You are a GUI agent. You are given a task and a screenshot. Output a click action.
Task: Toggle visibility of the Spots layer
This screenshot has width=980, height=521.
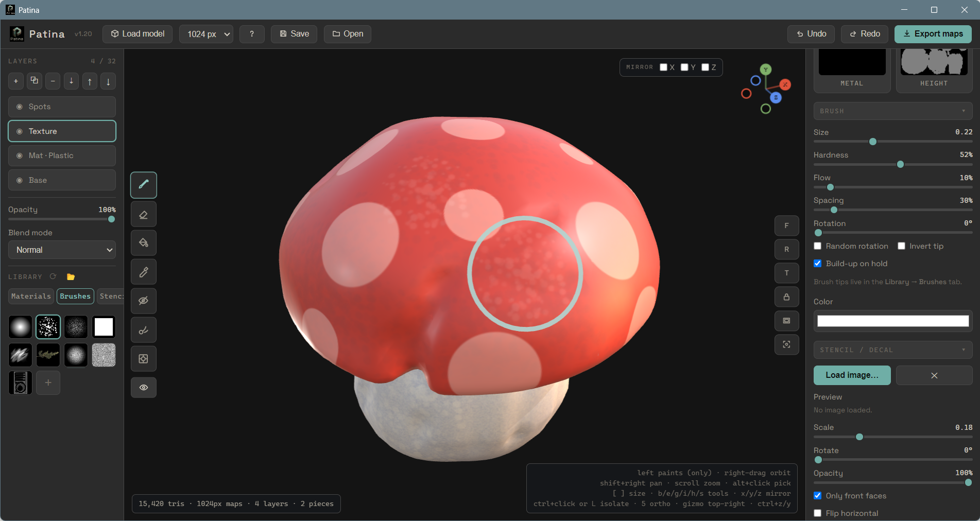(x=20, y=107)
